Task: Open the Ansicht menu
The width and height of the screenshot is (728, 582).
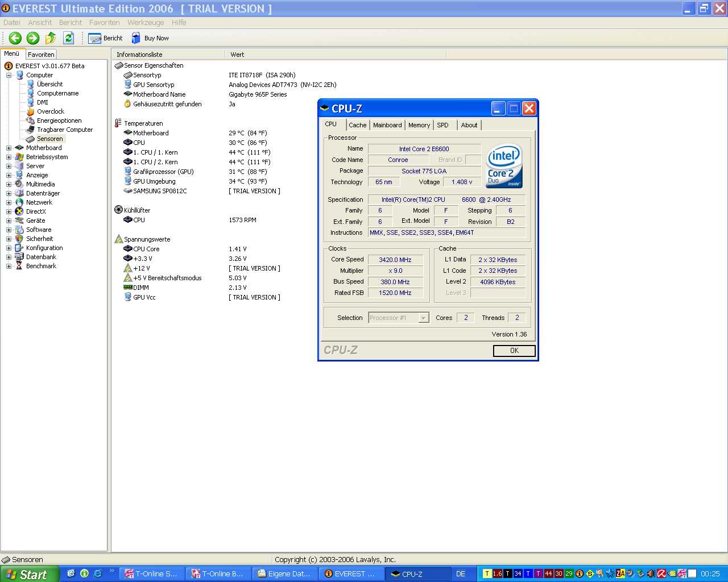Action: coord(40,23)
